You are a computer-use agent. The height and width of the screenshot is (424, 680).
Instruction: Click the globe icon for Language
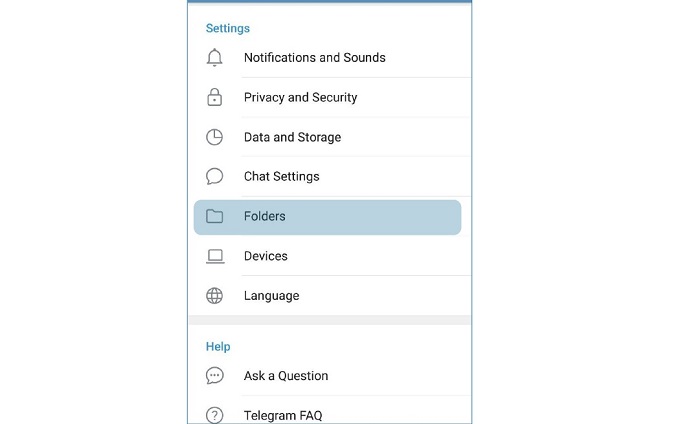point(214,296)
